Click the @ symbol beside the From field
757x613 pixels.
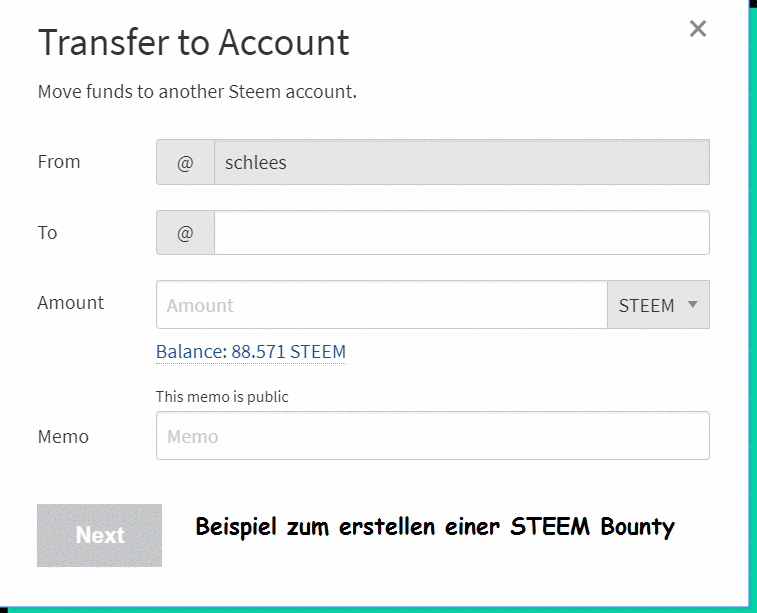[x=185, y=162]
